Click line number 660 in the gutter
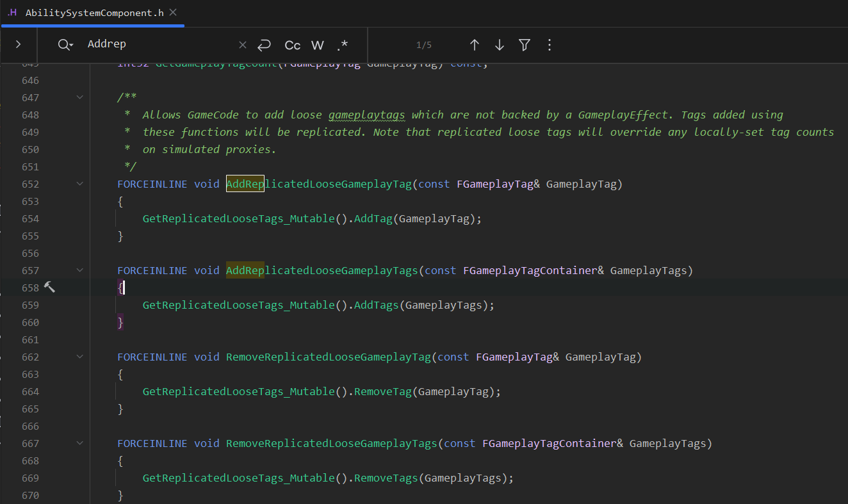Viewport: 848px width, 504px height. pos(30,322)
